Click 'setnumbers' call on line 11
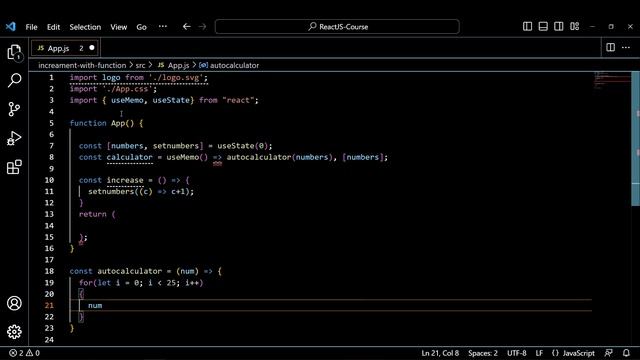 111,191
